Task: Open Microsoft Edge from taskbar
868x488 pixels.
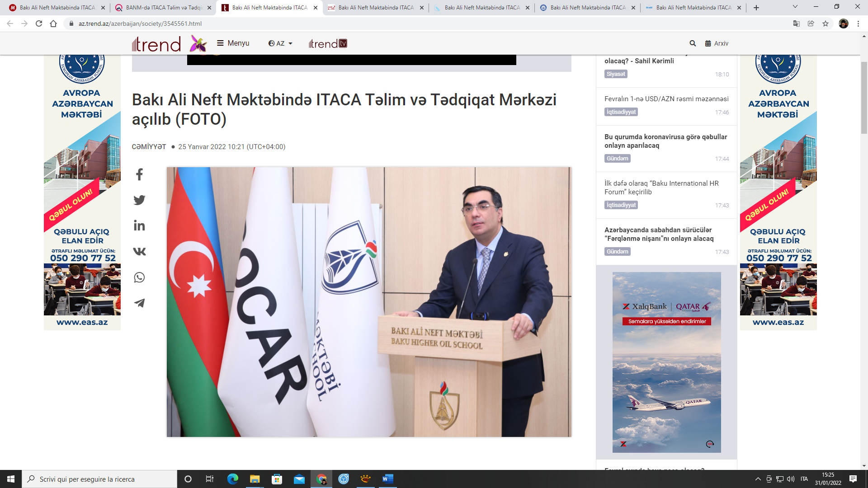Action: click(x=232, y=479)
